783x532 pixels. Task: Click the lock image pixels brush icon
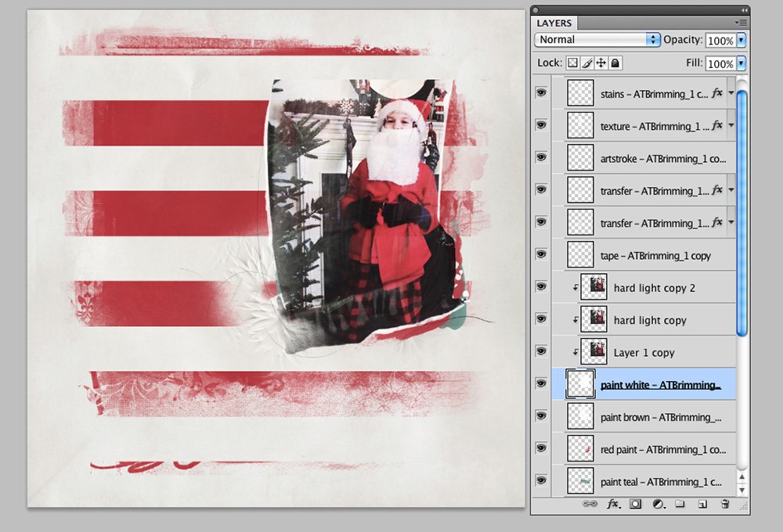pos(587,63)
